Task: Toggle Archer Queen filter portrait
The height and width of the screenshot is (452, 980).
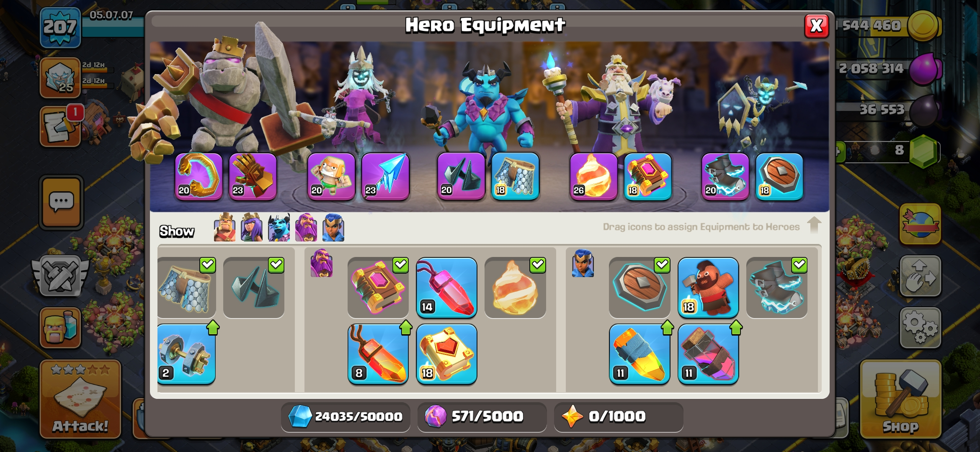Action: pyautogui.click(x=252, y=227)
